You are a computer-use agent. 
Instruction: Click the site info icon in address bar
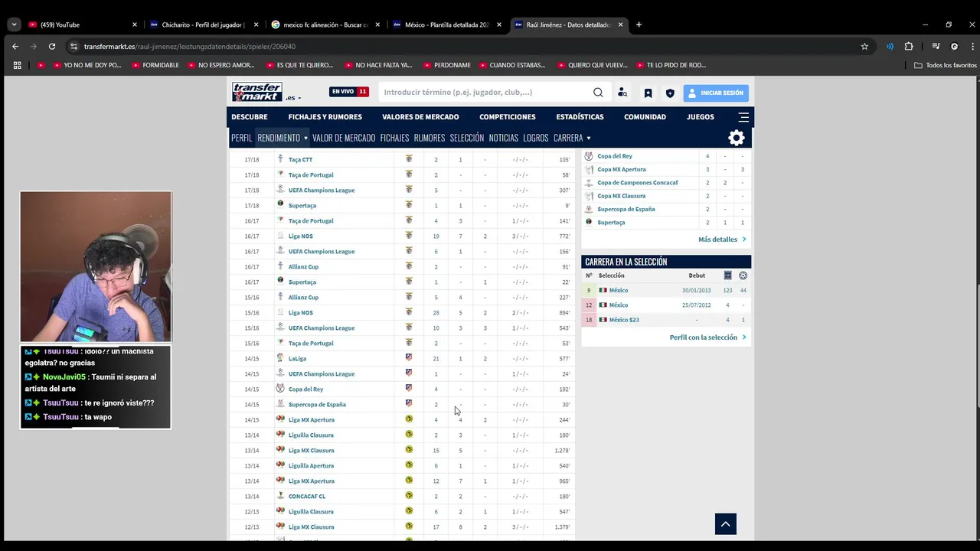pos(73,46)
